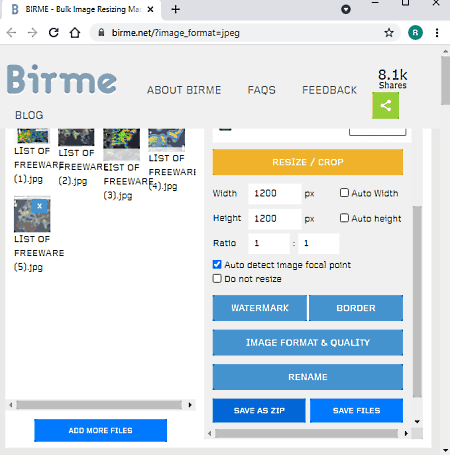The width and height of the screenshot is (450, 455).
Task: Click left arrow of image list scrollbar
Action: tap(11, 405)
